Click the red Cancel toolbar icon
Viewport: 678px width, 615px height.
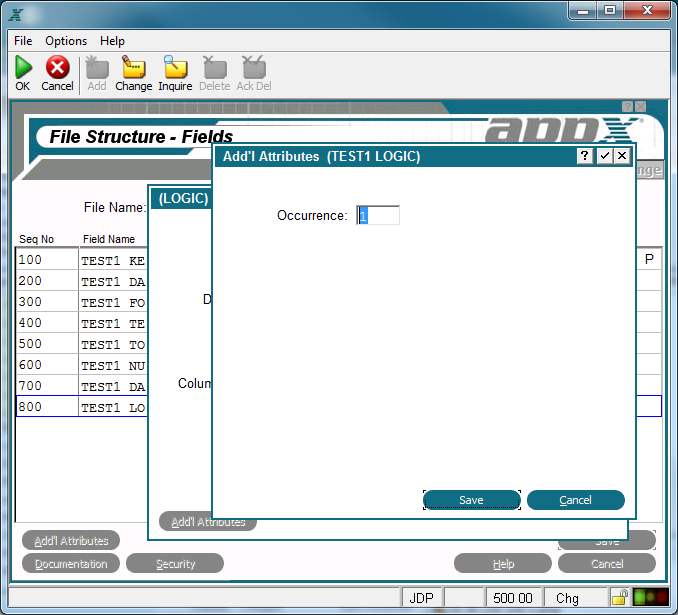(x=58, y=67)
